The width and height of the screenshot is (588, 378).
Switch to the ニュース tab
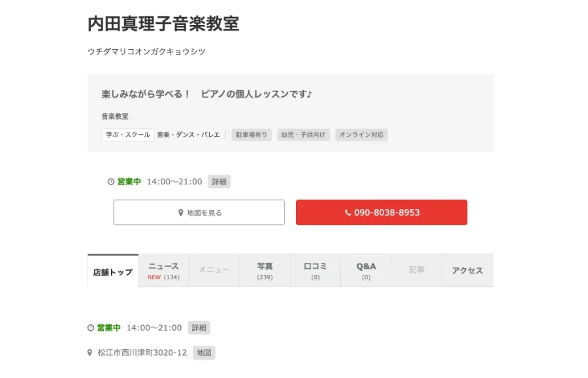[x=163, y=271]
